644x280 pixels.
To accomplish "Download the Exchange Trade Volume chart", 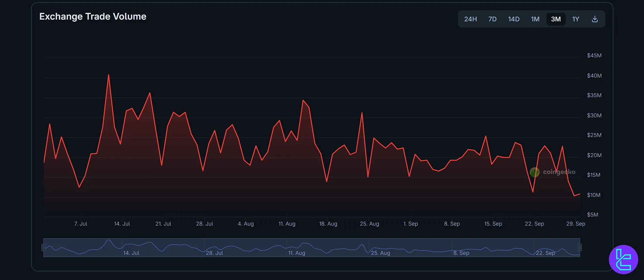I will [595, 19].
